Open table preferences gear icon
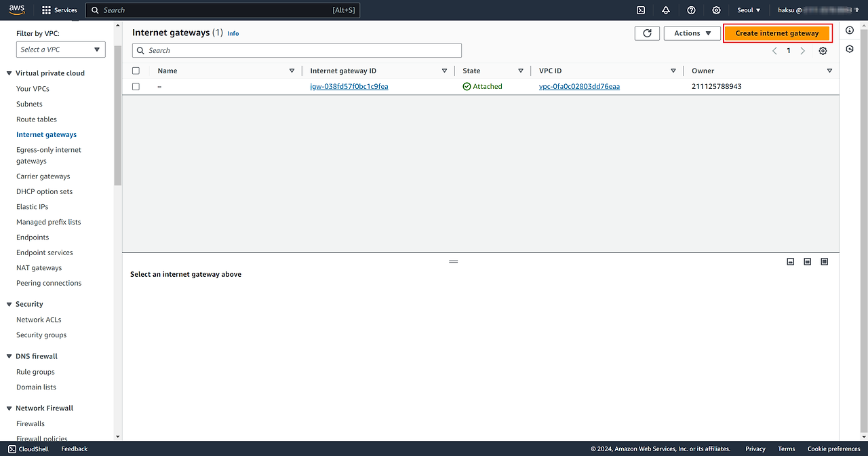Screen dimensions: 868x456 (823, 51)
